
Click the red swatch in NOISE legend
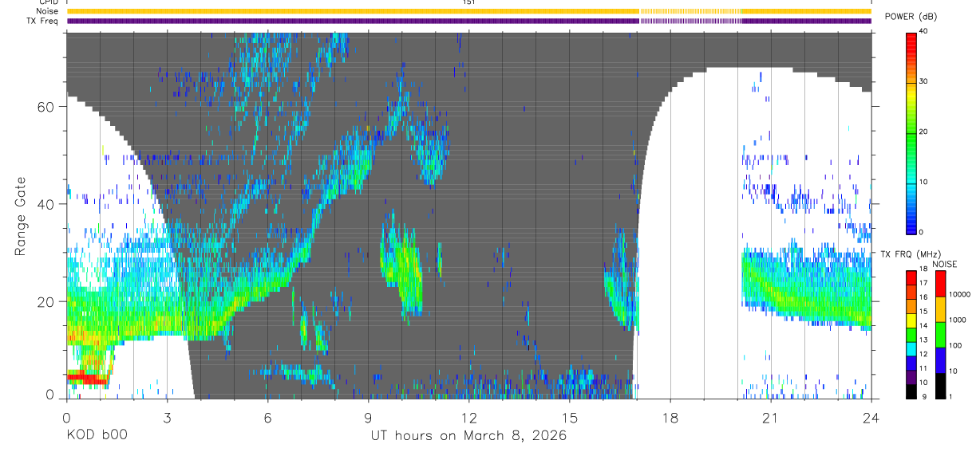click(x=940, y=284)
